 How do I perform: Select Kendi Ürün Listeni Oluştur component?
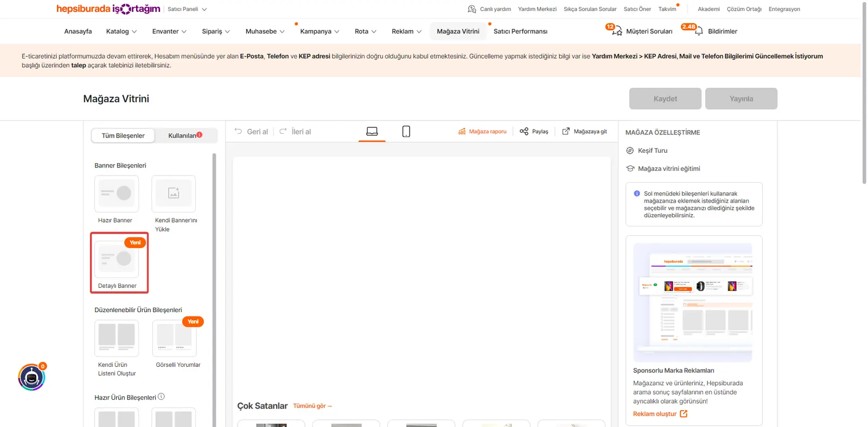pos(117,338)
